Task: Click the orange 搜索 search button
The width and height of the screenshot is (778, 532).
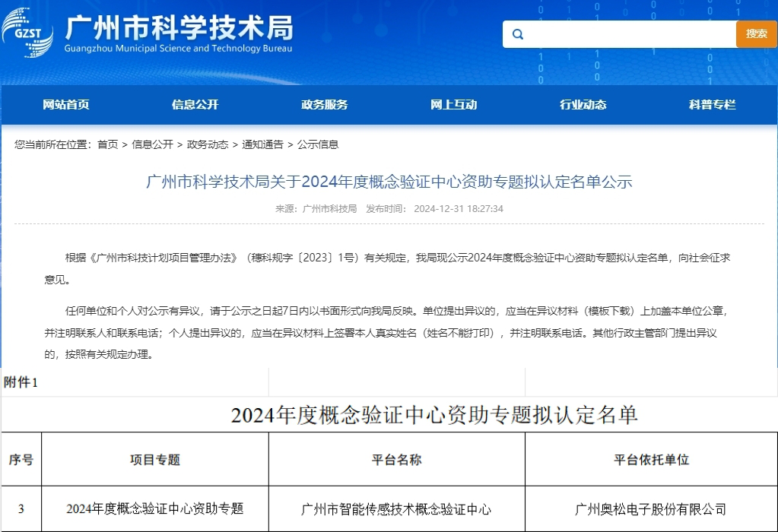Action: tap(756, 34)
